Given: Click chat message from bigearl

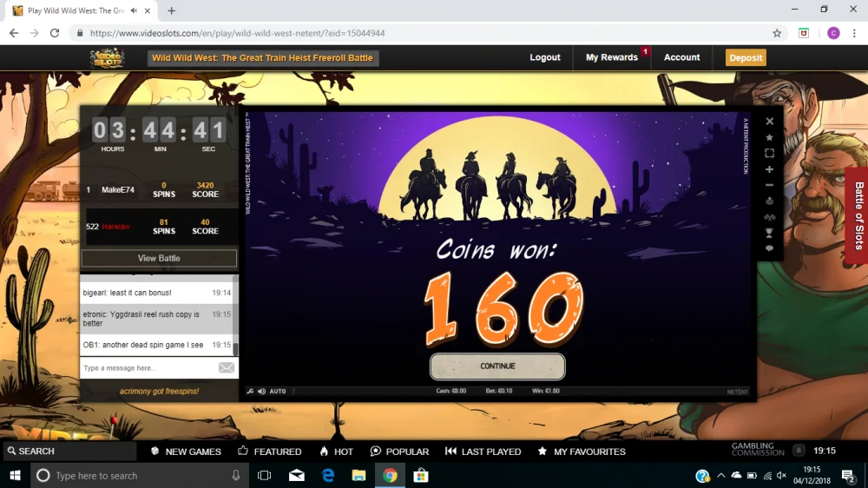Looking at the screenshot, I should click(x=156, y=293).
